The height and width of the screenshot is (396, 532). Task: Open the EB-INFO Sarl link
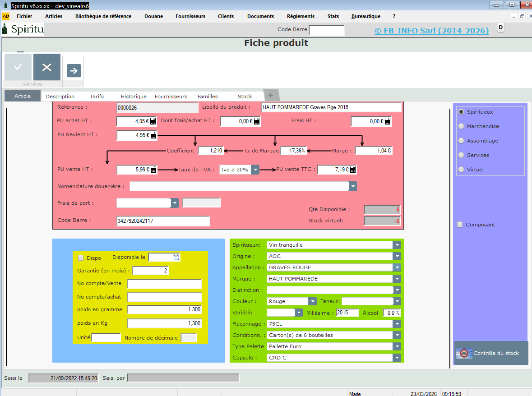(431, 31)
